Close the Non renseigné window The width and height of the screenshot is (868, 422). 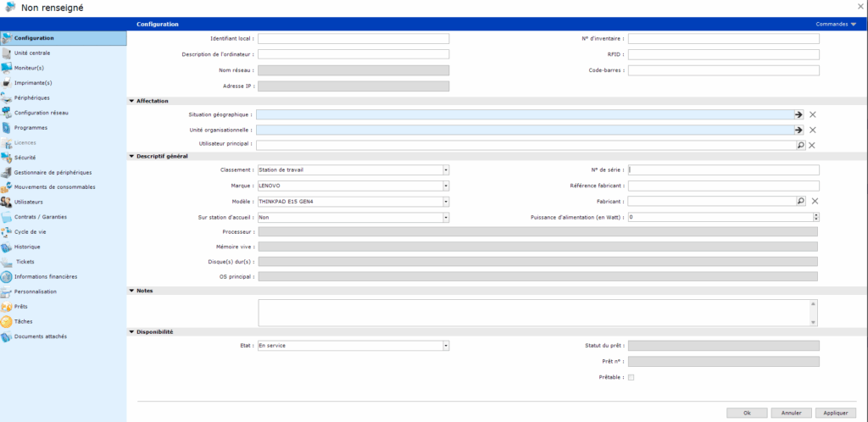[x=861, y=6]
